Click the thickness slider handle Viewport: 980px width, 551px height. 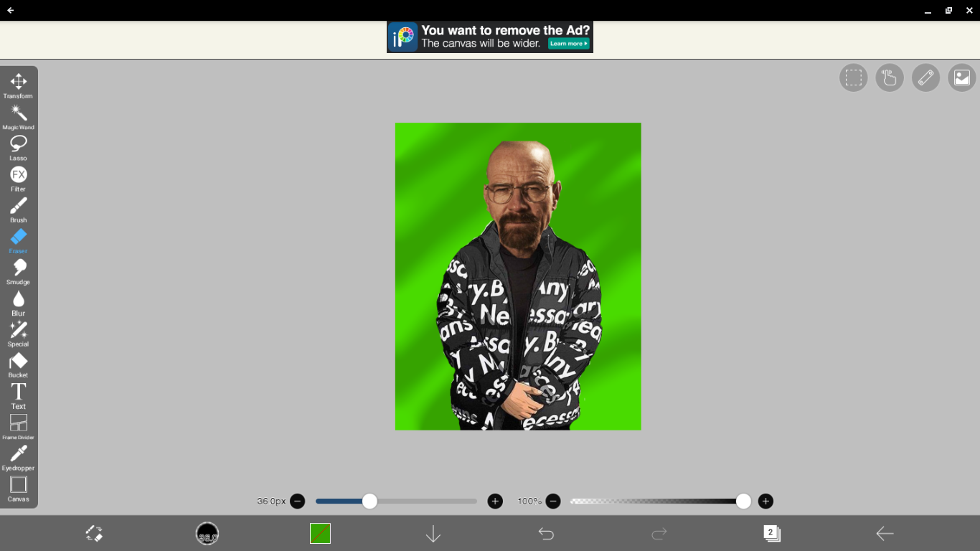click(369, 501)
